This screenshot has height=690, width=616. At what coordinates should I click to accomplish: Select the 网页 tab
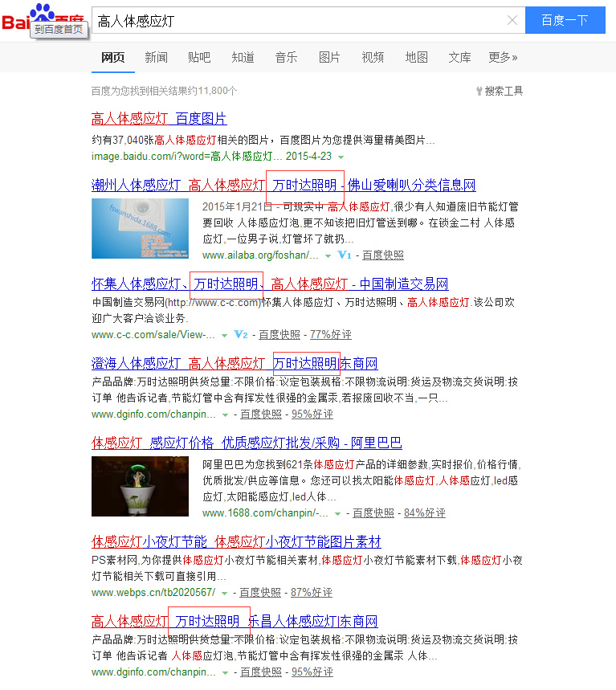113,58
